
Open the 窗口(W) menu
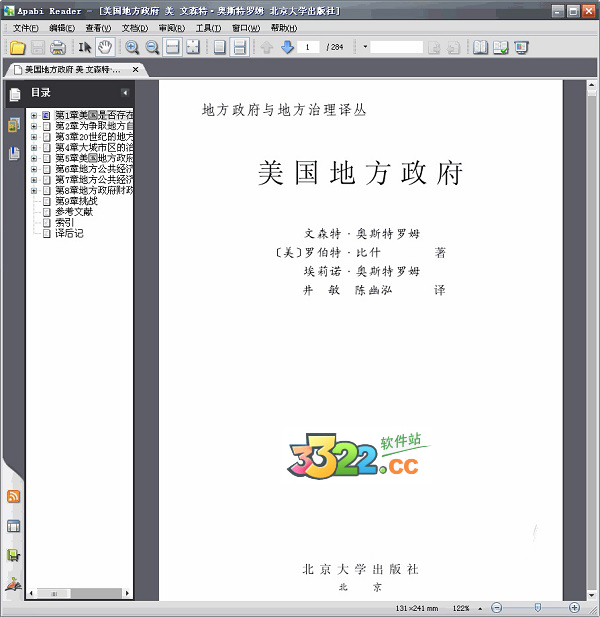tap(246, 28)
